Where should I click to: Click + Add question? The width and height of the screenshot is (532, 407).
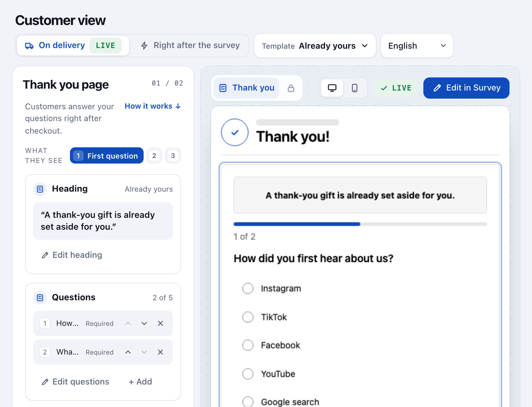point(140,382)
